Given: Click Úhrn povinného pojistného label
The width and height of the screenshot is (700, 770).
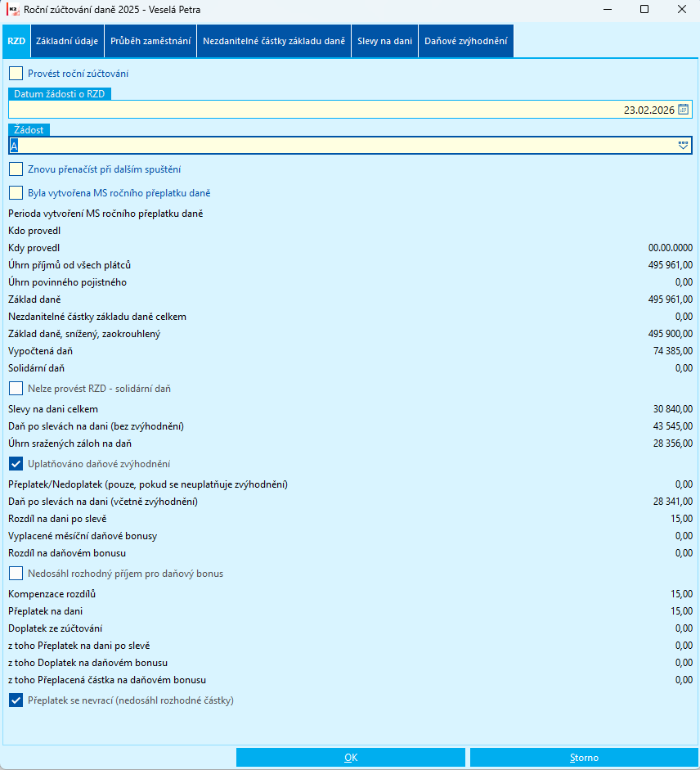Looking at the screenshot, I should click(67, 282).
